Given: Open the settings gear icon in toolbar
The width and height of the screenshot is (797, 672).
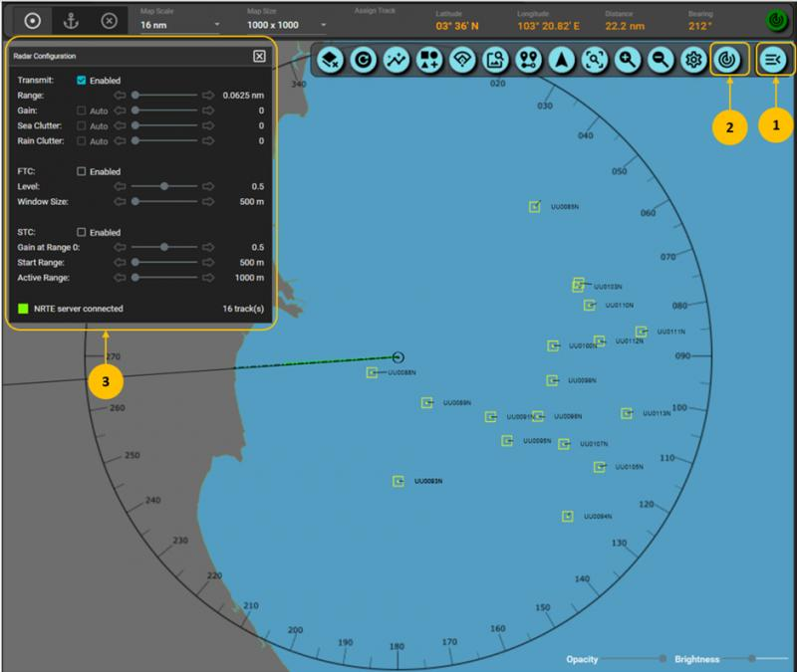Looking at the screenshot, I should pyautogui.click(x=693, y=62).
